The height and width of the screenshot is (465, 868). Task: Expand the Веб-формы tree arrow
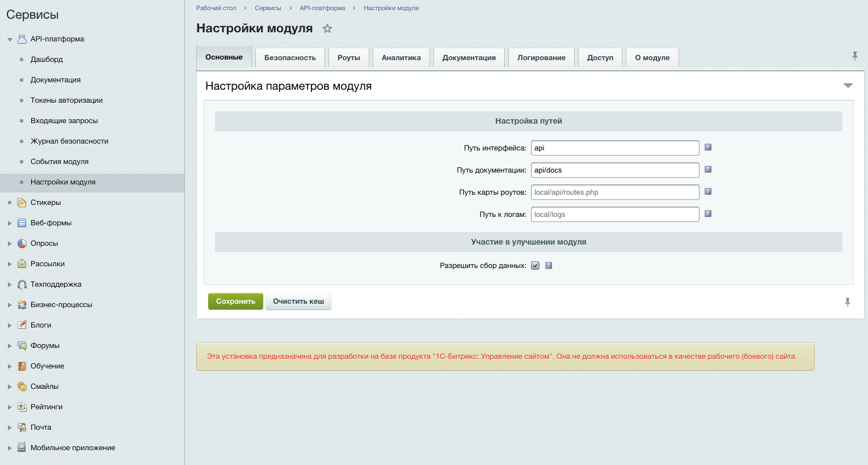pos(10,223)
